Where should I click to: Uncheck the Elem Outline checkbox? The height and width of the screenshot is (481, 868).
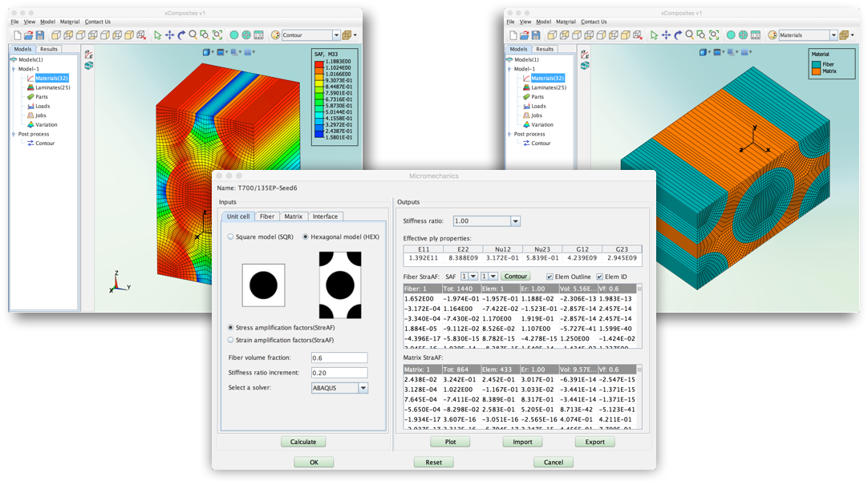(550, 277)
